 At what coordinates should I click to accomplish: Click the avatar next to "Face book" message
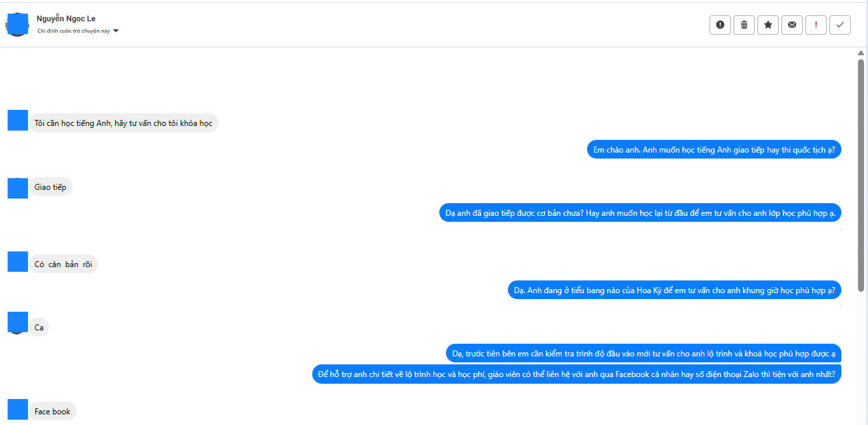point(17,410)
